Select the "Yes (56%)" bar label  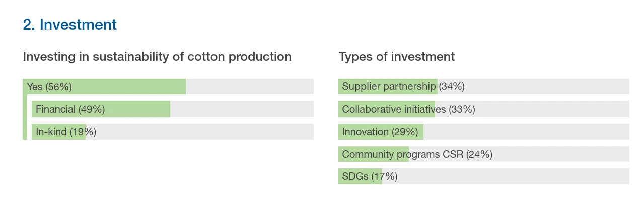[49, 87]
